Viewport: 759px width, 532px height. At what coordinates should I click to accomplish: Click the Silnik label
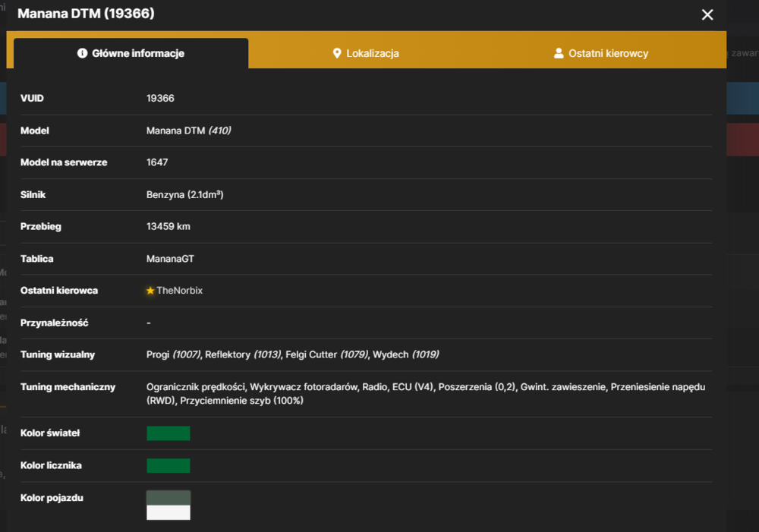pyautogui.click(x=33, y=194)
